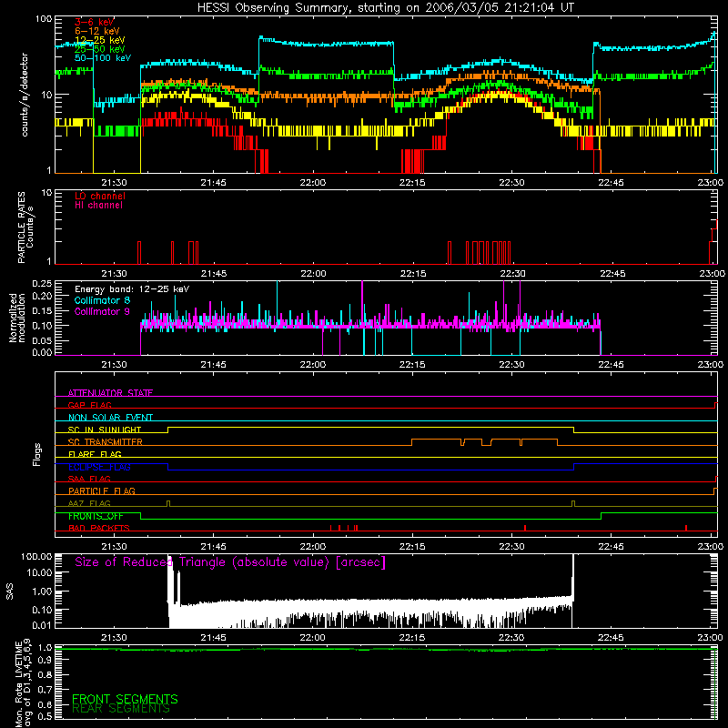728x728 pixels.
Task: Click the '0.25' tick on modulation axis
Action: tap(42, 284)
